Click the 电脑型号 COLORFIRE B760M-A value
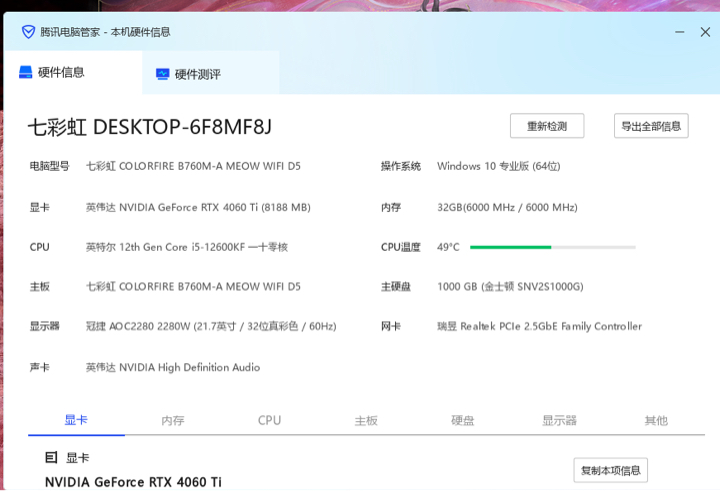The image size is (720, 491). [x=193, y=166]
